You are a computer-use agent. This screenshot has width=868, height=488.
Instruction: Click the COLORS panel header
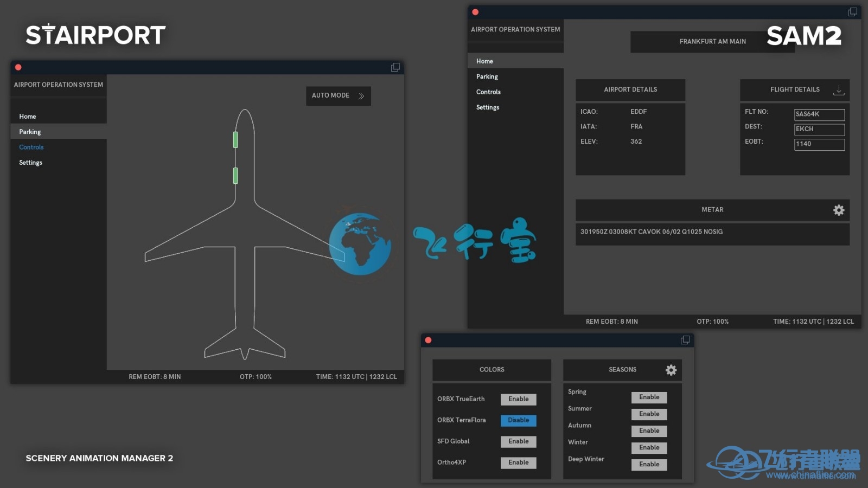pyautogui.click(x=492, y=370)
